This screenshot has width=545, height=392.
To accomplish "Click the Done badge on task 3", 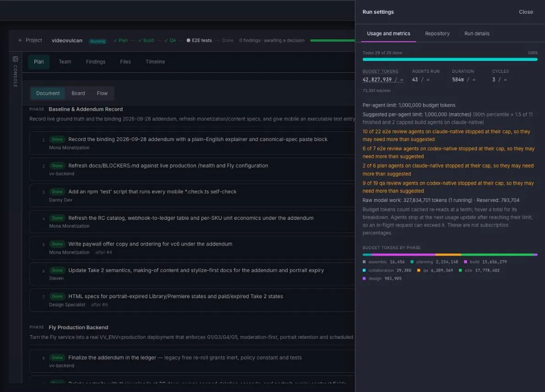I will [x=57, y=192].
